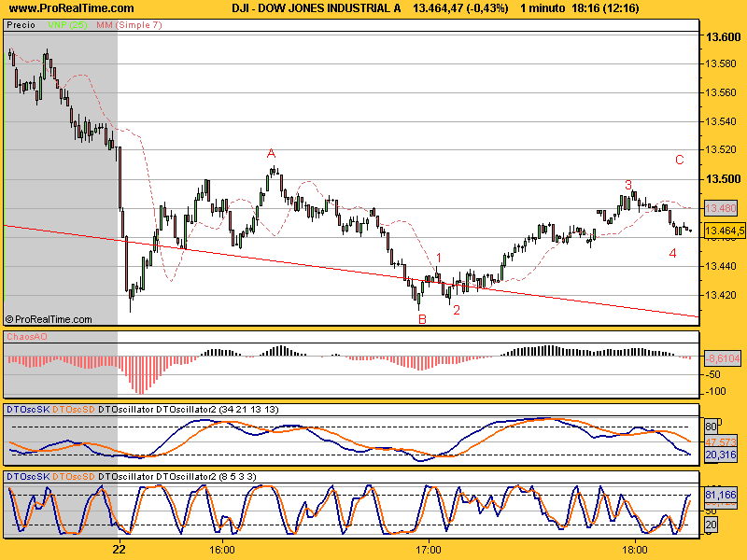The width and height of the screenshot is (747, 560).
Task: Click the 20 level label in the (8 5 3 3) panel
Action: coord(711,525)
